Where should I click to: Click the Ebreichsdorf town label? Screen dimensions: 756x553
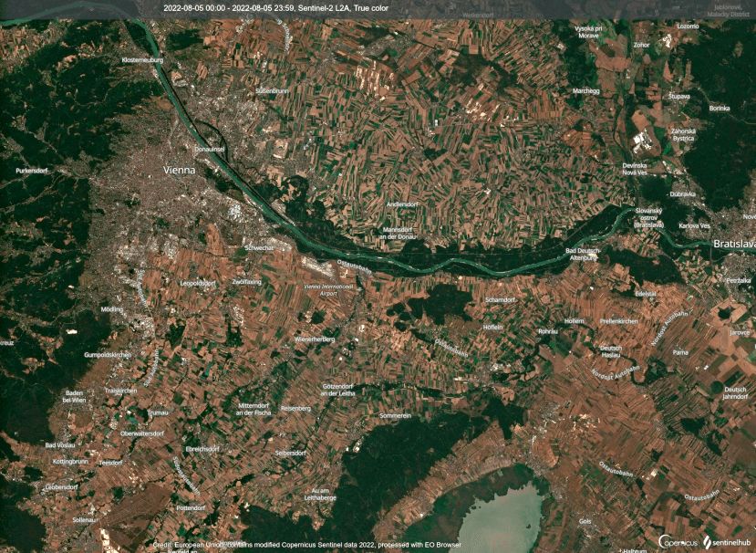(x=202, y=448)
